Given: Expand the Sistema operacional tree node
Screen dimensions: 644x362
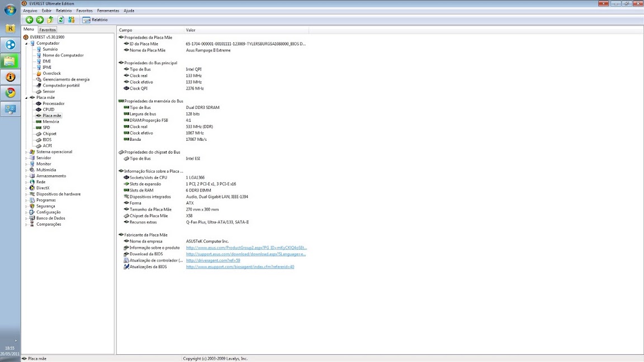Looking at the screenshot, I should click(27, 152).
